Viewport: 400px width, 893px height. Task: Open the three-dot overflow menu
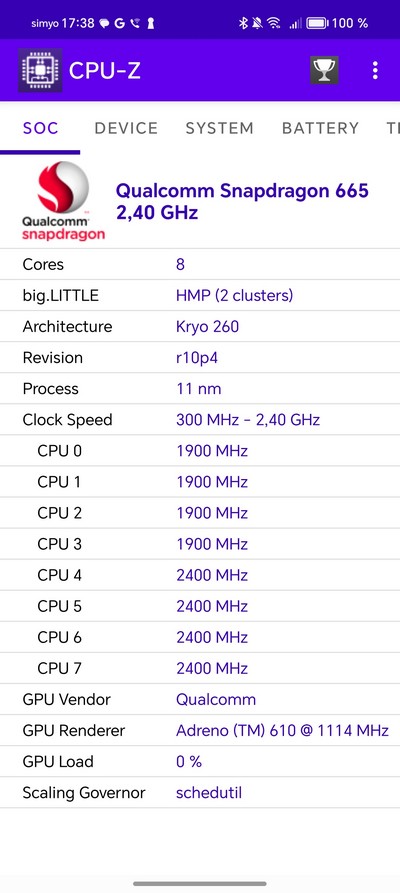[x=374, y=70]
